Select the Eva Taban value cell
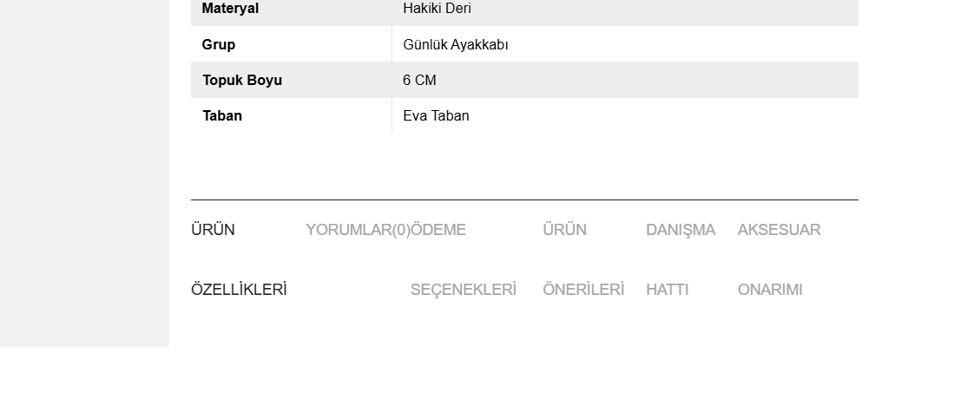 coord(625,116)
